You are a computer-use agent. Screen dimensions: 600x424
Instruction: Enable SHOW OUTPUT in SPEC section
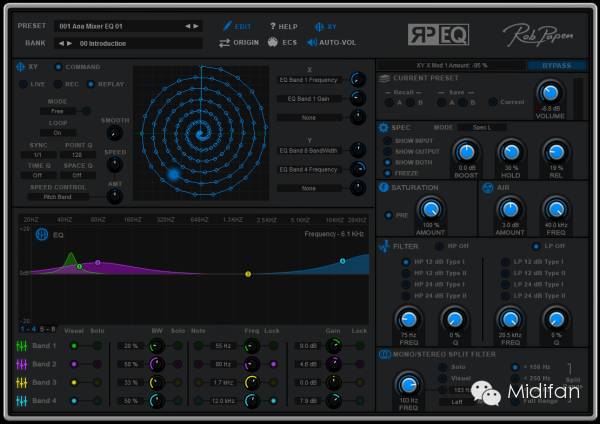pos(388,152)
